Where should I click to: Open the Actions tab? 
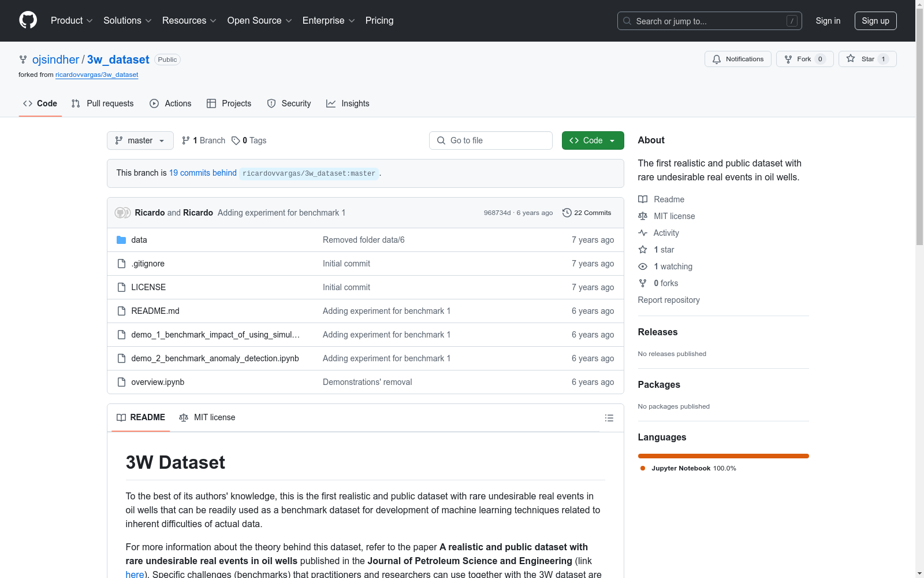point(170,103)
